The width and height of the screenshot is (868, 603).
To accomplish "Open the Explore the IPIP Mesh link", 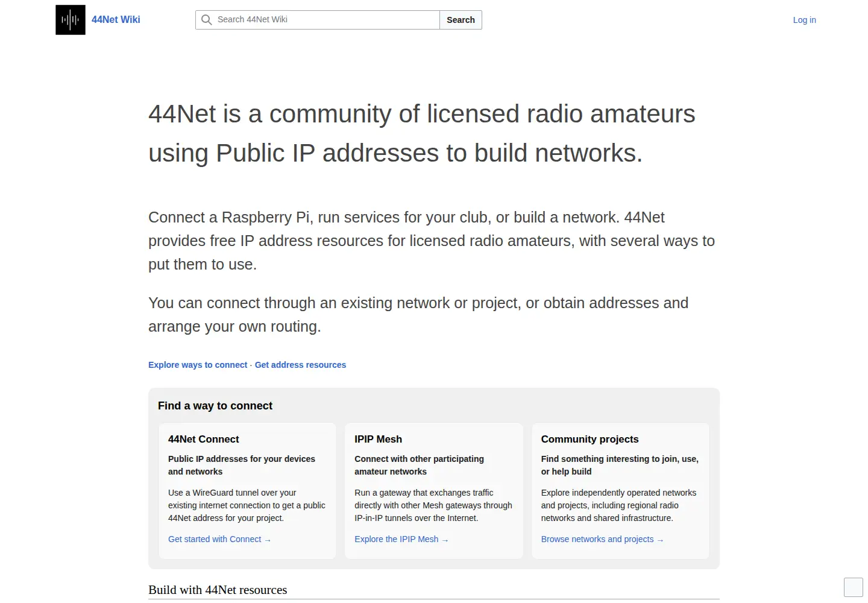I will click(401, 539).
